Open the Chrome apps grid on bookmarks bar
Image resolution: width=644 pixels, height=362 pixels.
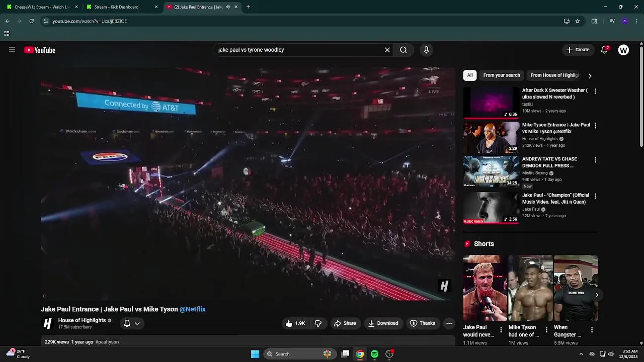(7, 34)
